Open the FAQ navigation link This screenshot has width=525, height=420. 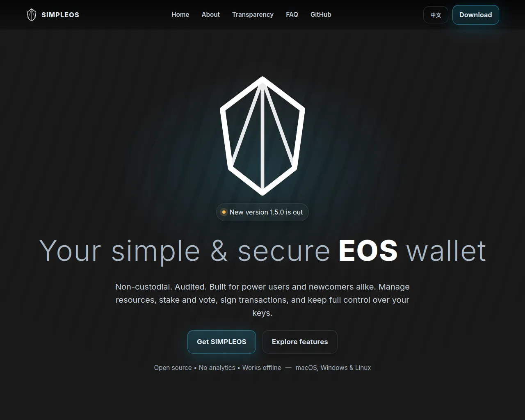click(292, 14)
